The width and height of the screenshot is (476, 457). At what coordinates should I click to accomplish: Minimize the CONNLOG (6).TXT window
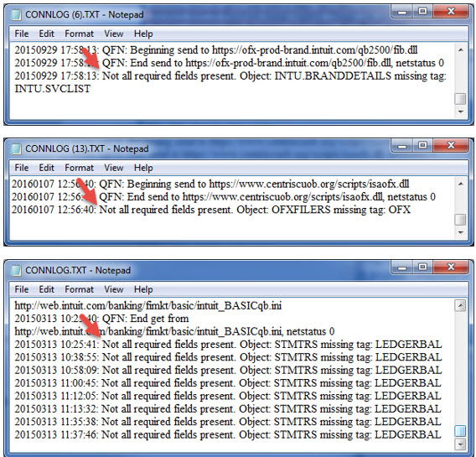pos(402,12)
